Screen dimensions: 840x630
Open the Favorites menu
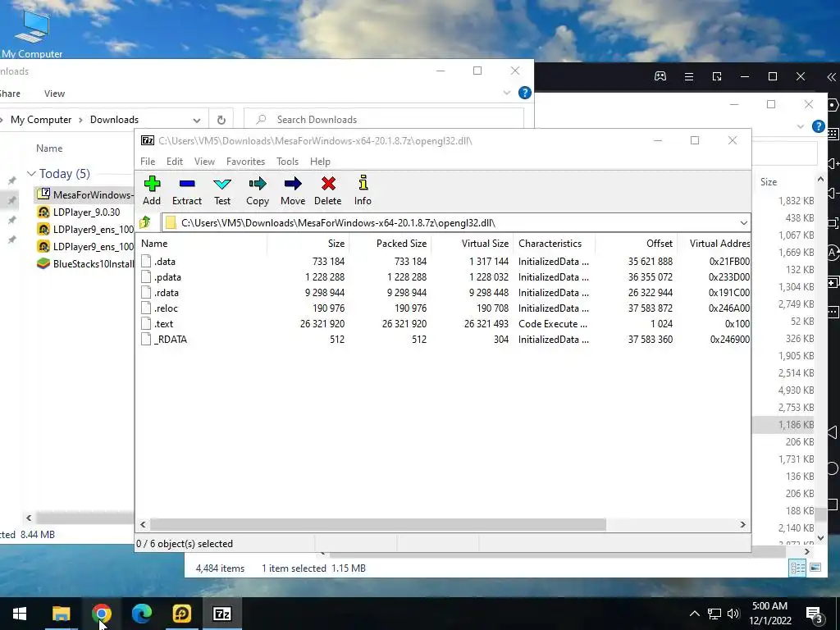[x=245, y=162]
